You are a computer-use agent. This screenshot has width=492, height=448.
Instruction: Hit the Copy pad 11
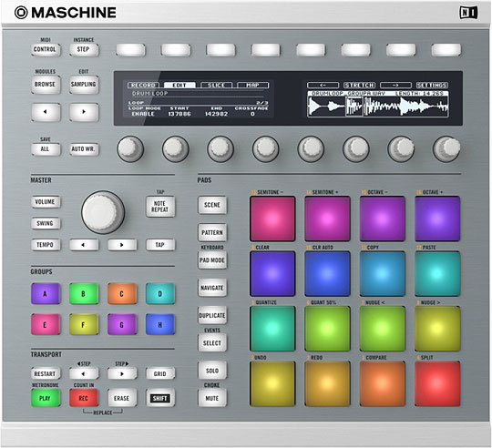pyautogui.click(x=382, y=274)
